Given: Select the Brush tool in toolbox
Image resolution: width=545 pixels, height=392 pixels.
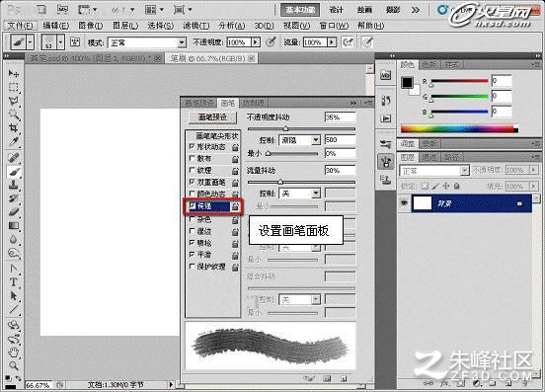Looking at the screenshot, I should pyautogui.click(x=13, y=172).
